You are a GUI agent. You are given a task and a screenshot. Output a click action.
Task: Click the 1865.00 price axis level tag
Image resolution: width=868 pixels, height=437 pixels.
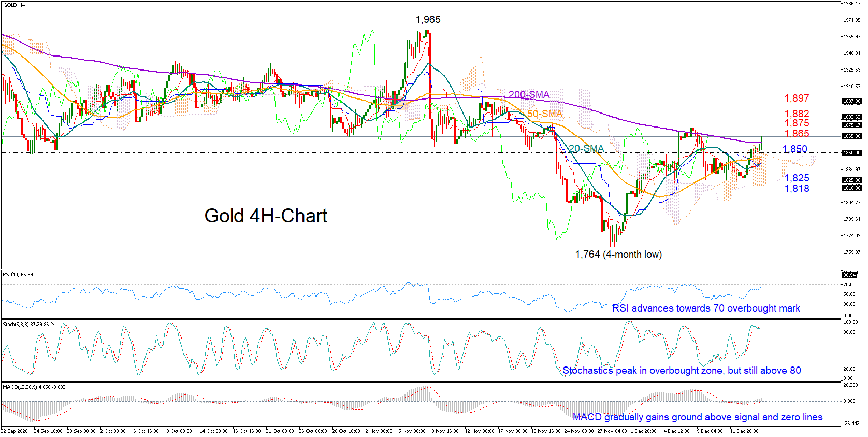click(852, 136)
